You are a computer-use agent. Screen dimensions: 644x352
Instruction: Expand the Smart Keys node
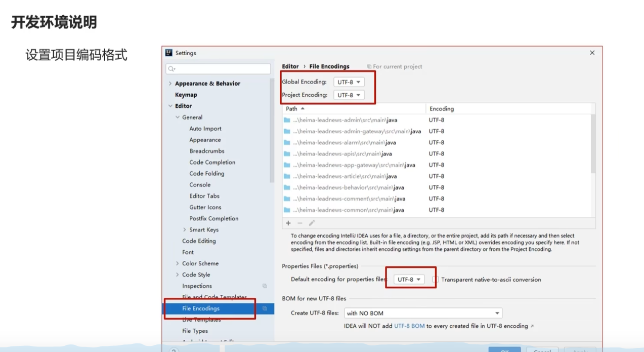[185, 229]
